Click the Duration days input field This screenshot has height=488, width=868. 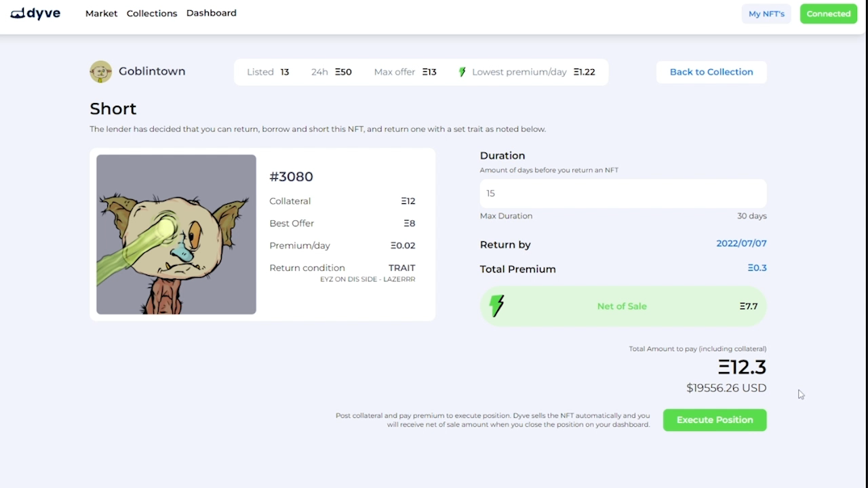tap(623, 193)
